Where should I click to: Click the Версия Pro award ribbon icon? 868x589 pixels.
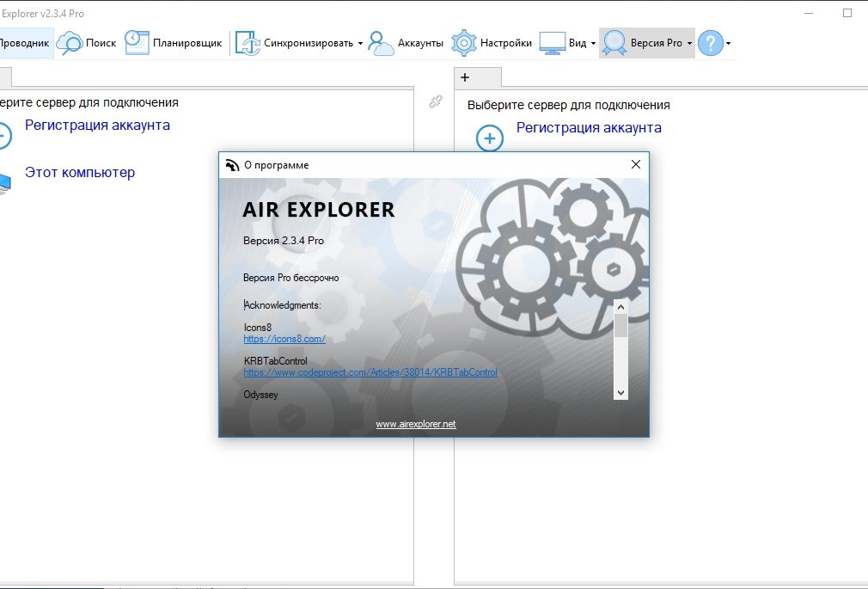[x=614, y=43]
